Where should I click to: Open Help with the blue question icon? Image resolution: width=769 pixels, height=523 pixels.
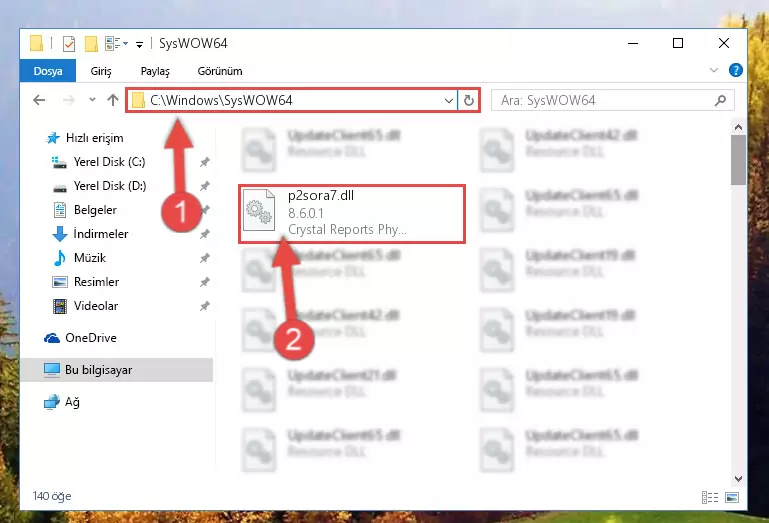[x=735, y=70]
